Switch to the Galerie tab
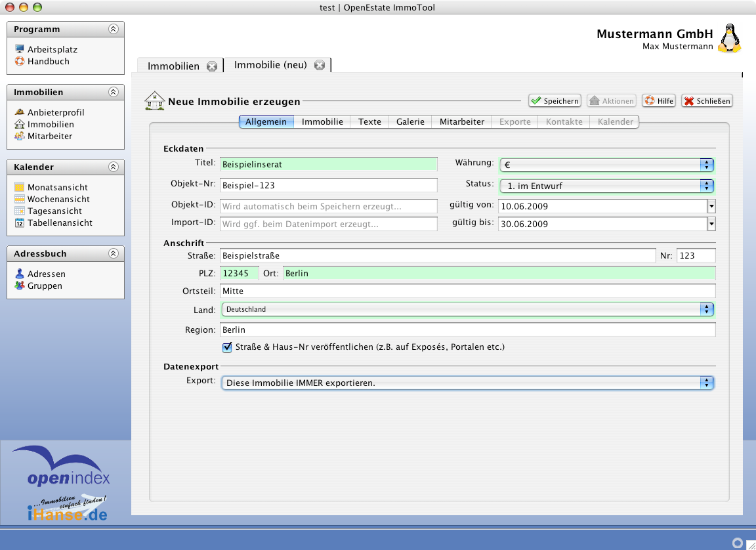The width and height of the screenshot is (756, 550). pyautogui.click(x=410, y=121)
